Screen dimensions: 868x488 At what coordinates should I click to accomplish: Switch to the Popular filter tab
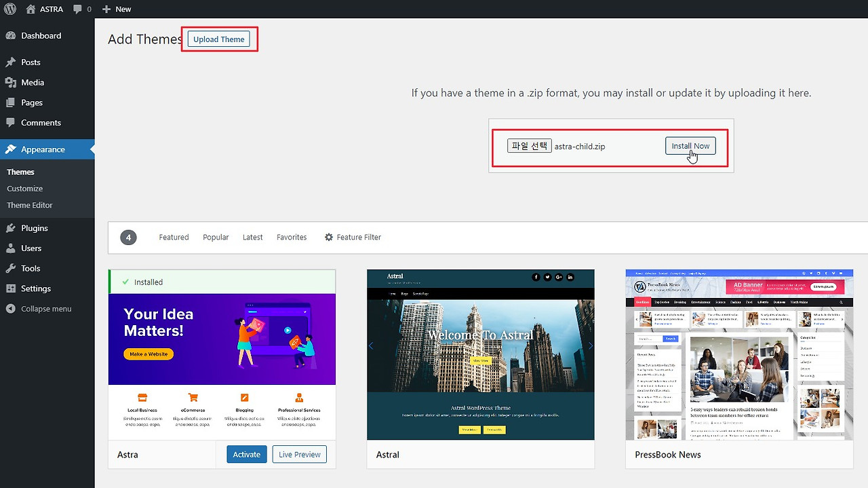(216, 237)
